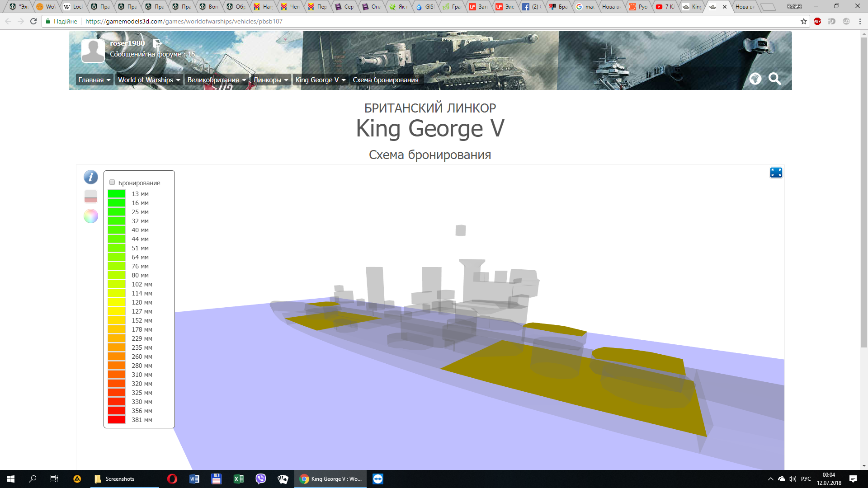Viewport: 868px width, 488px height.
Task: Select the Великобритания menu item
Action: pos(217,80)
